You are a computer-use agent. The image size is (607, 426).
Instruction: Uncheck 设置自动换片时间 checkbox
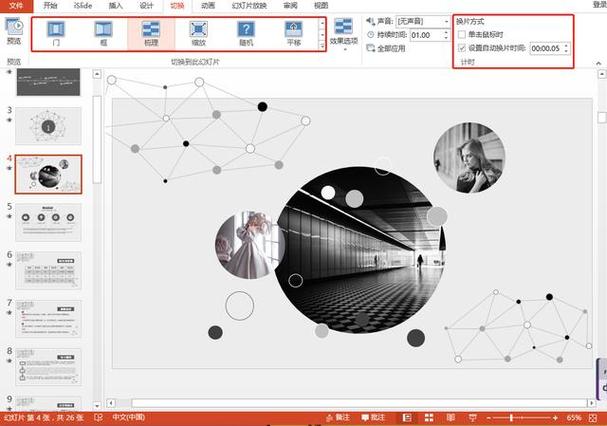(461, 48)
